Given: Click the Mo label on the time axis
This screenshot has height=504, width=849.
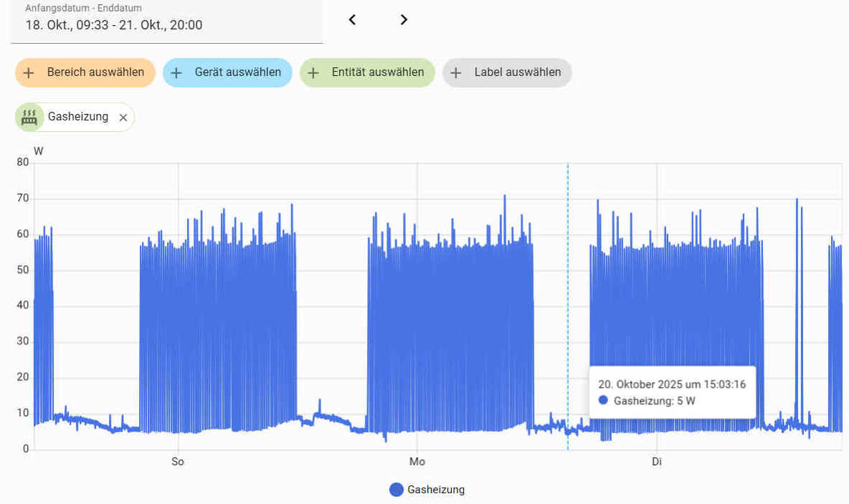Looking at the screenshot, I should [x=417, y=462].
